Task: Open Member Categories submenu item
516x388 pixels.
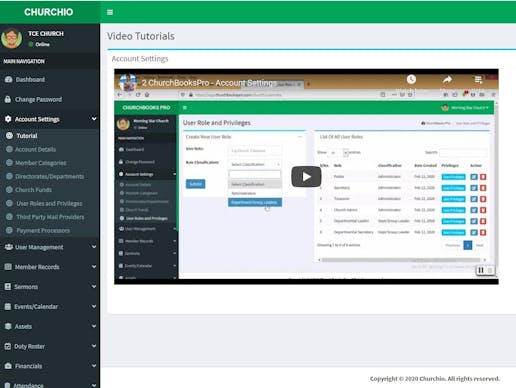Action: tap(41, 163)
